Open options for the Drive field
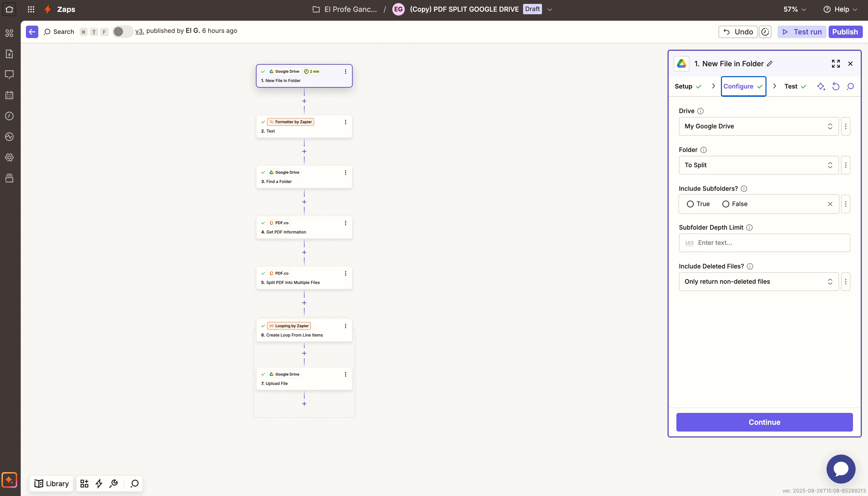The image size is (868, 496). (x=845, y=126)
